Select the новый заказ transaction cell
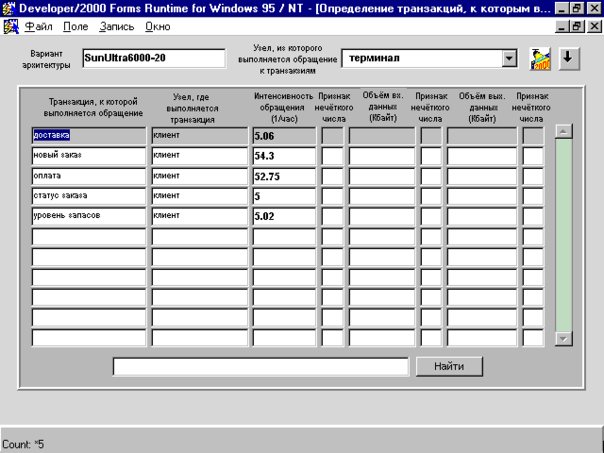Screen dimensions: 604x453 (89, 156)
